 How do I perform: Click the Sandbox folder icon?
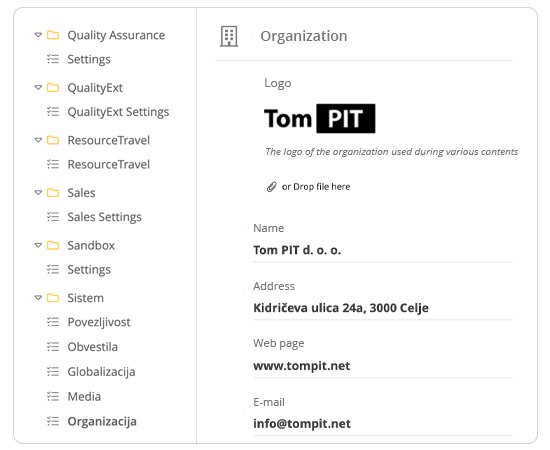tap(53, 245)
